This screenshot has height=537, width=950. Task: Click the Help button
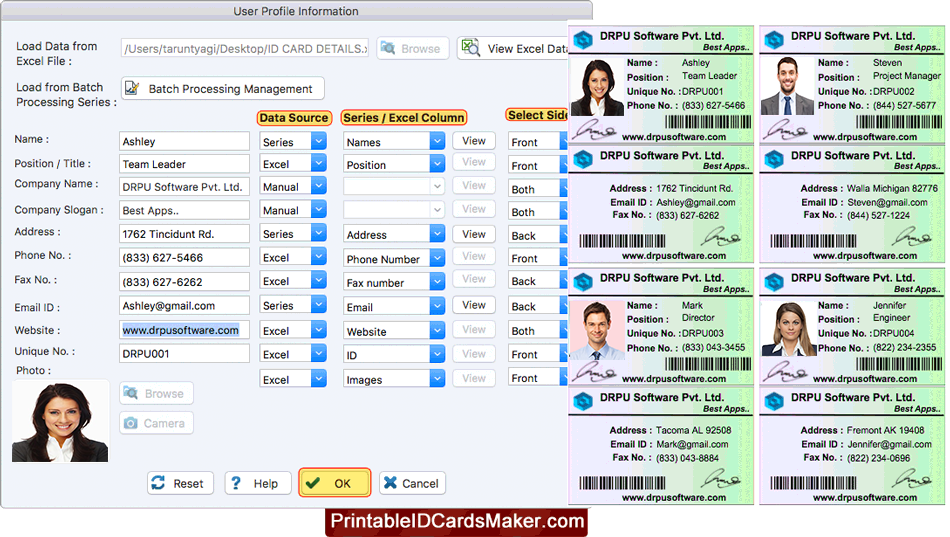(x=257, y=483)
